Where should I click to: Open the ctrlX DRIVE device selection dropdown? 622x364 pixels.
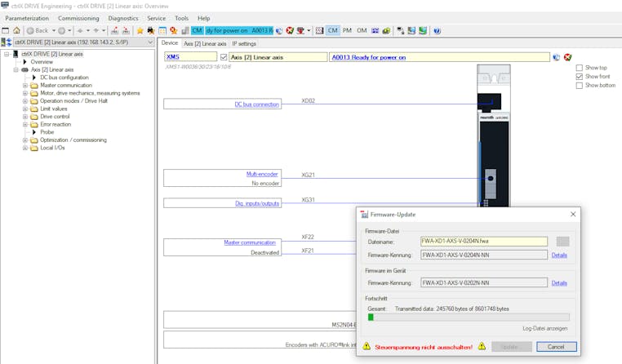click(x=150, y=42)
